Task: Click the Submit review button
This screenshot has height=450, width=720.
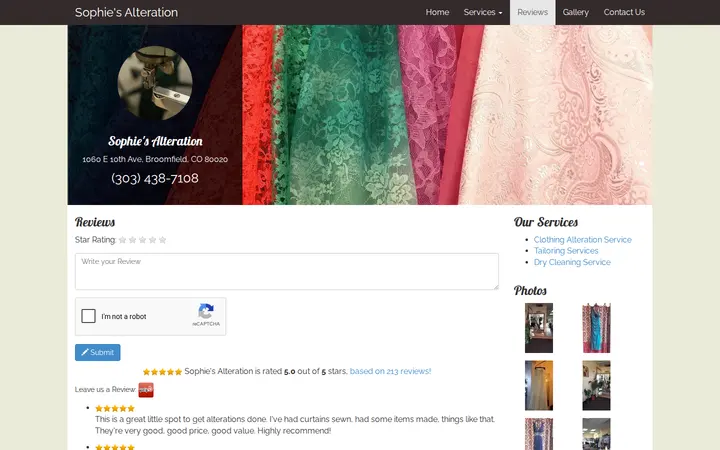Action: tap(98, 353)
